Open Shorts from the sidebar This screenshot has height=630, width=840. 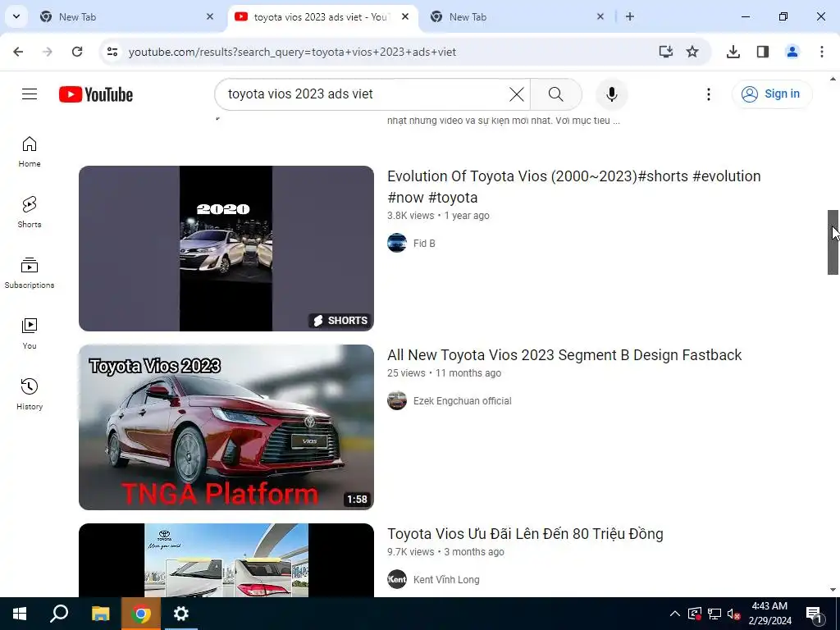pos(30,212)
